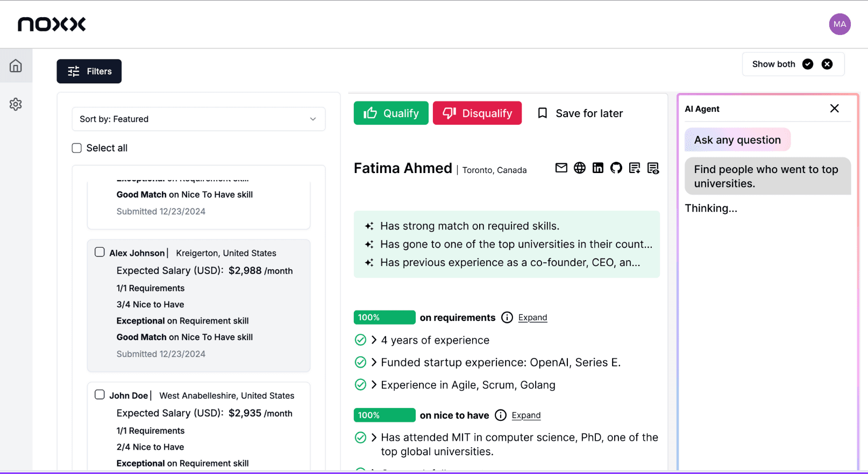Tick John Doe's candidate checkbox
The width and height of the screenshot is (868, 474).
[x=99, y=394]
